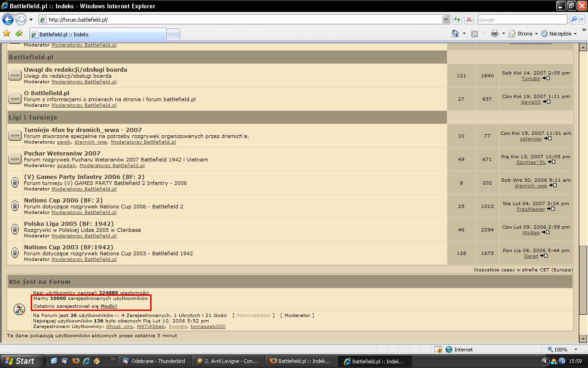Click locked forum icon for Polska Liga 2005
This screenshot has width=588, height=368.
(x=15, y=230)
